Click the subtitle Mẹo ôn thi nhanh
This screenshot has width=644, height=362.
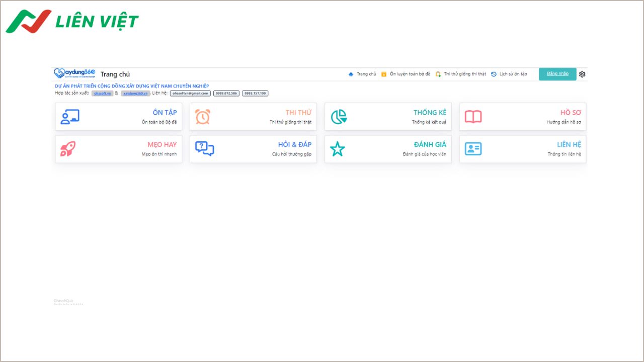[x=159, y=154]
